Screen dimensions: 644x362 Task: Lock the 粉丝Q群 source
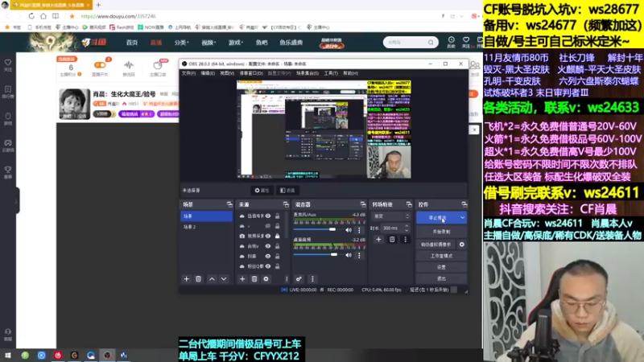(x=277, y=266)
